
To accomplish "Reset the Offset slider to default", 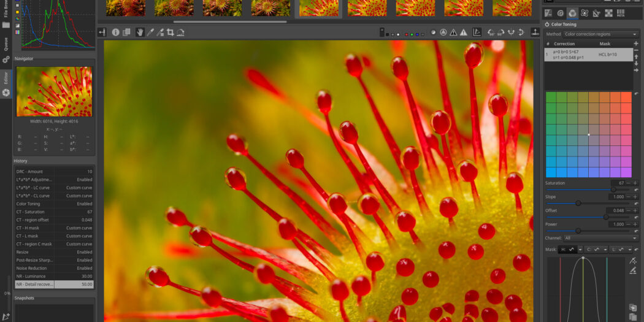I will [x=636, y=217].
